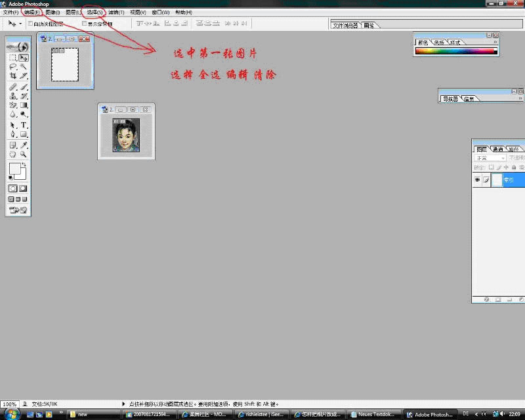
Task: Open the tool preset picker arrow in options bar
Action: [x=20, y=24]
